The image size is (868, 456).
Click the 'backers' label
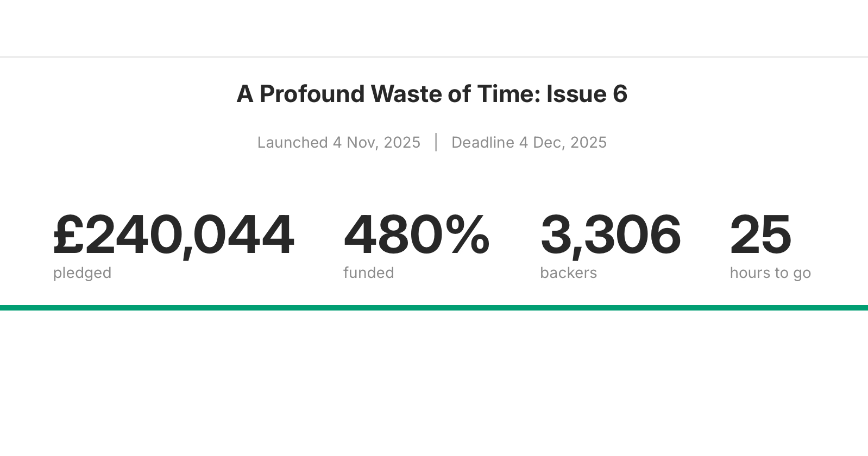[568, 273]
